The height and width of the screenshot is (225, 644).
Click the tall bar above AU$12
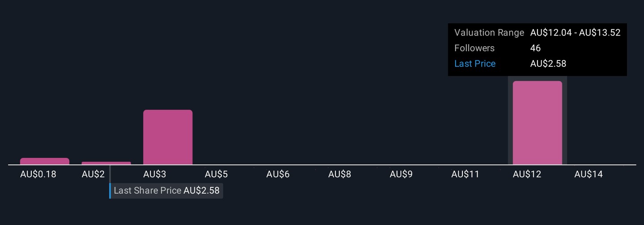537,123
